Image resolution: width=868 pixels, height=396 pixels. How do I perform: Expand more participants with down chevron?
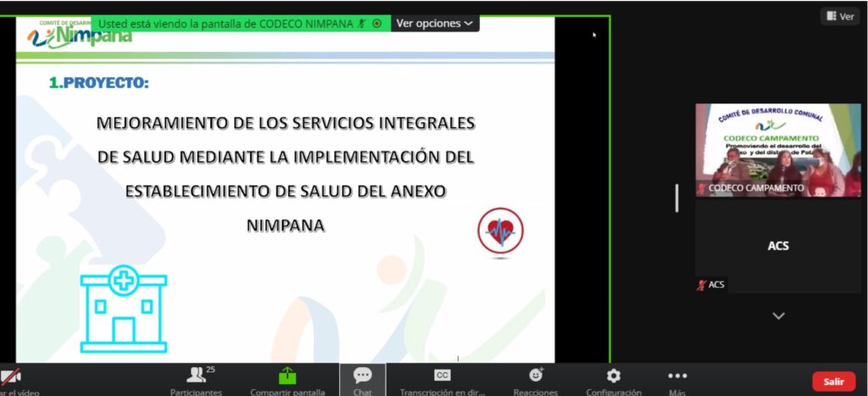(x=778, y=316)
